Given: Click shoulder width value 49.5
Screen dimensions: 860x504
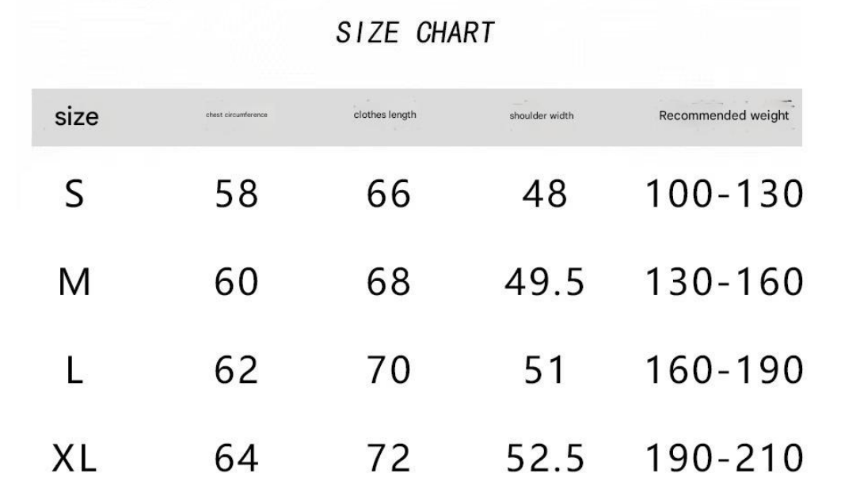Looking at the screenshot, I should click(x=545, y=283).
